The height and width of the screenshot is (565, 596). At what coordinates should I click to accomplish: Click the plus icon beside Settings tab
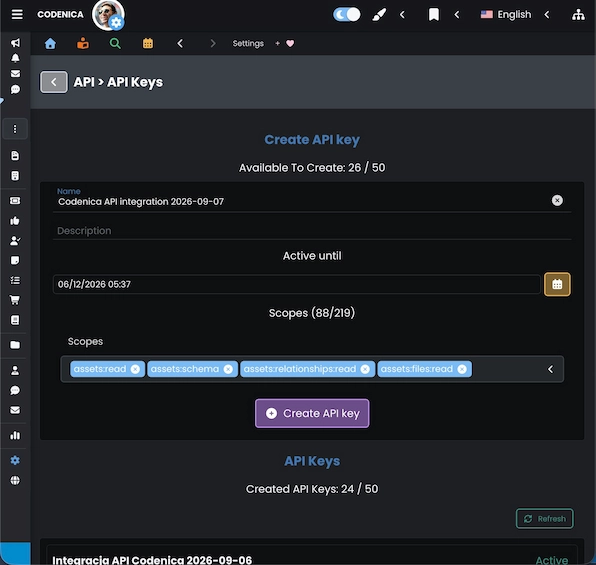[x=277, y=43]
